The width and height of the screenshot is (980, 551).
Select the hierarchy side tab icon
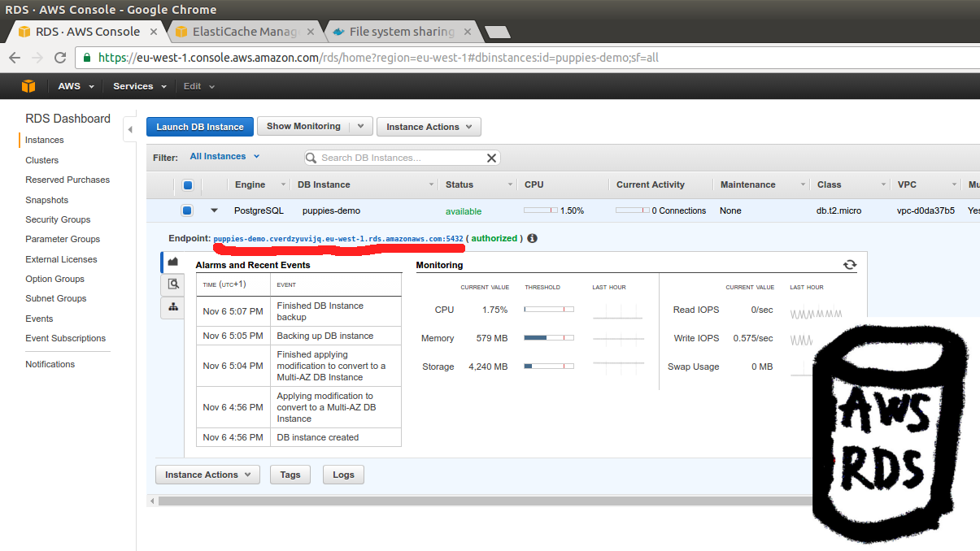pos(172,306)
